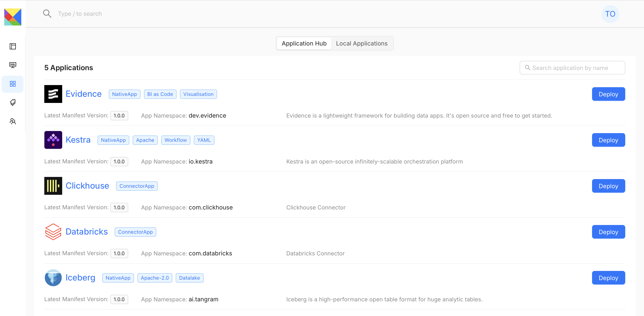Click the YAML tag

click(204, 140)
